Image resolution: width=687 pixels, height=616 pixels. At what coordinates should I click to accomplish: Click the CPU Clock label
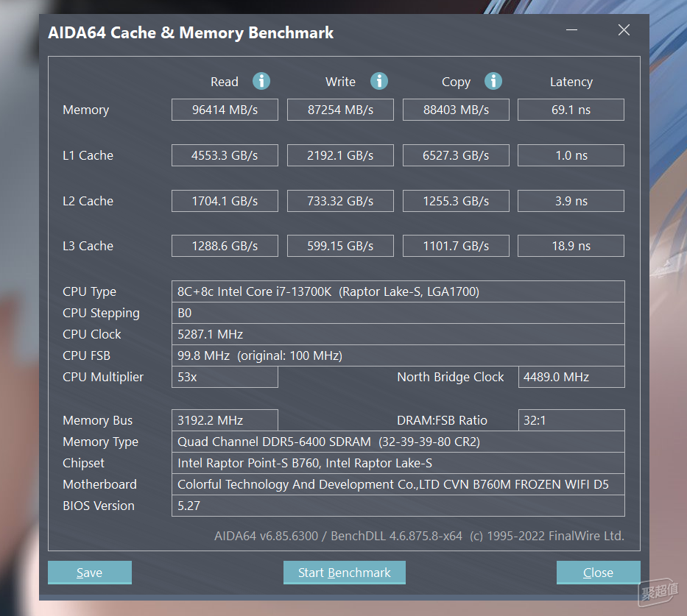click(x=92, y=334)
